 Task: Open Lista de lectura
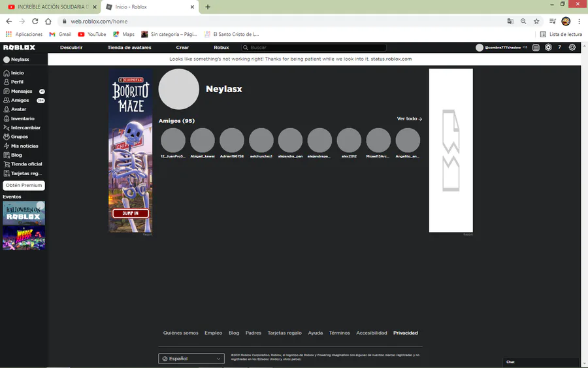(561, 34)
